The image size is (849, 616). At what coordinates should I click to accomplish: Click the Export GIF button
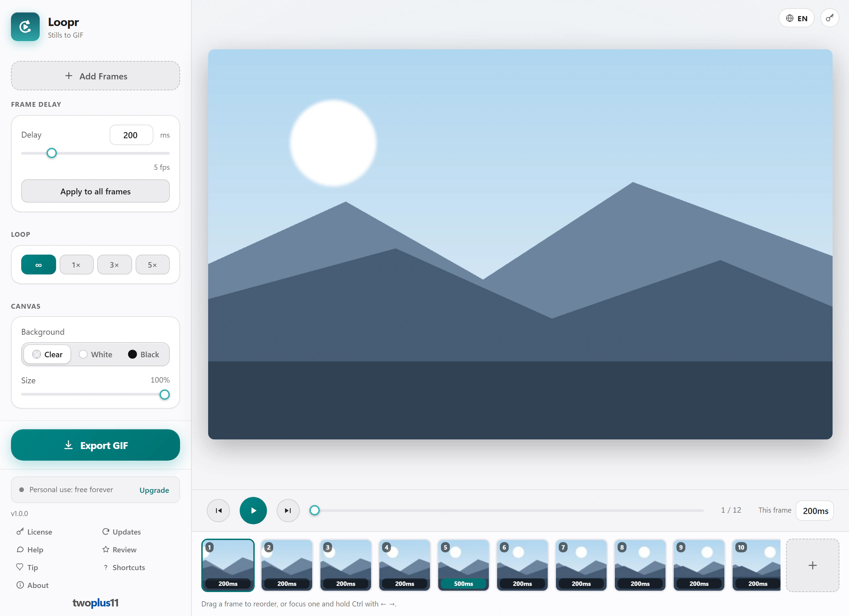(96, 445)
